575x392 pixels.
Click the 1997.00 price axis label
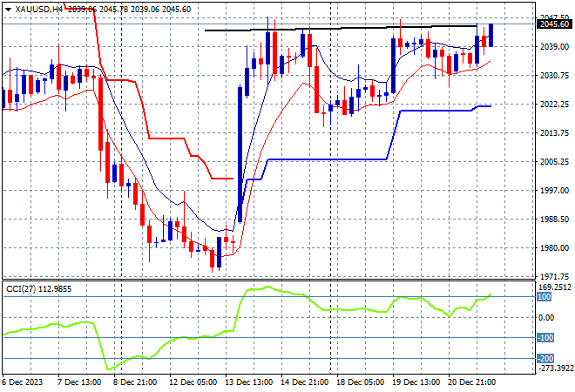(x=554, y=190)
